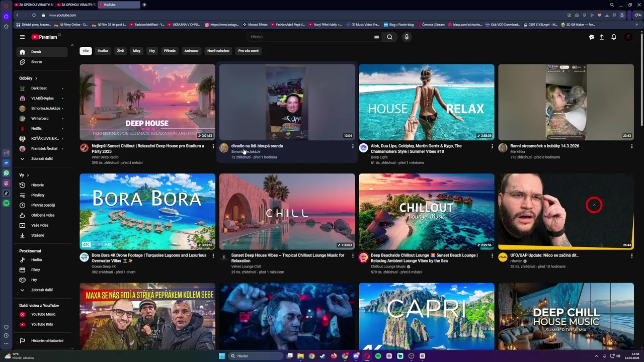Select the Animace filter chip
Viewport: 644px width, 362px height.
coord(191,51)
